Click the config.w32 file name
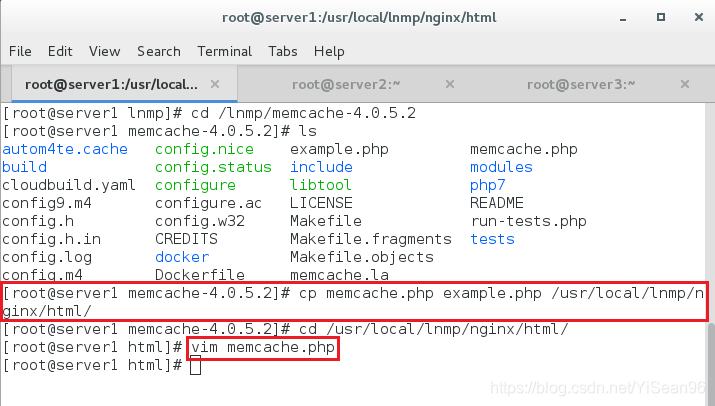Screen dimensions: 715x406 tap(200, 221)
